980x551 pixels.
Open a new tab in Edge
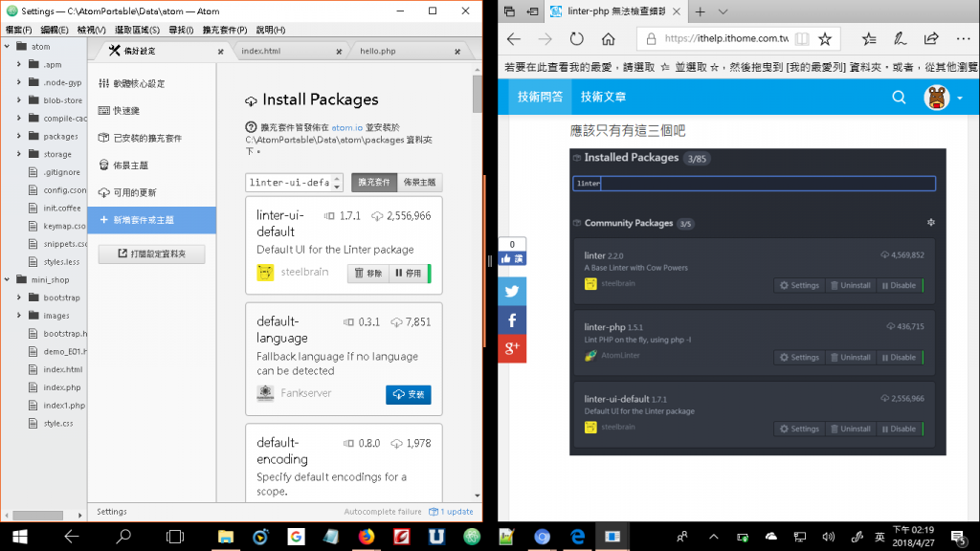click(x=700, y=11)
